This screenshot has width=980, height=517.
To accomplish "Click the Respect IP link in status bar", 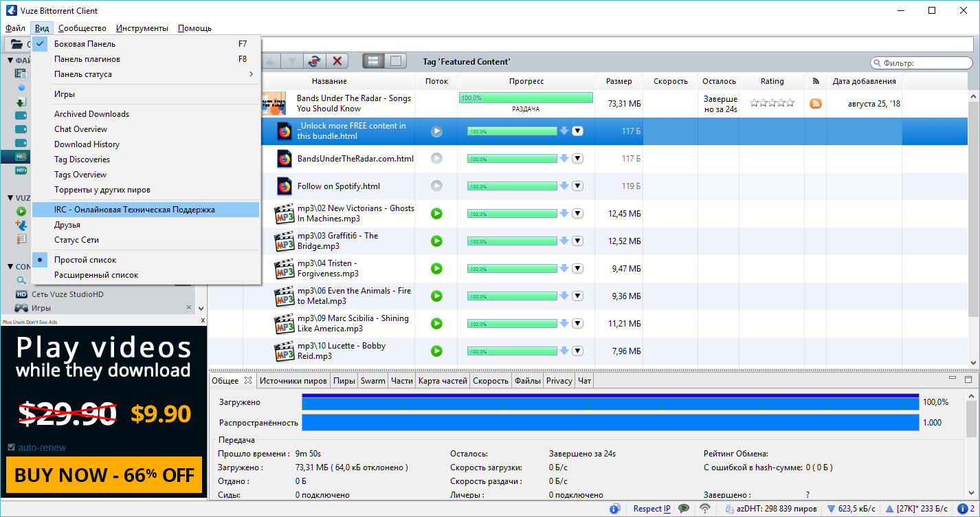I will click(x=652, y=509).
